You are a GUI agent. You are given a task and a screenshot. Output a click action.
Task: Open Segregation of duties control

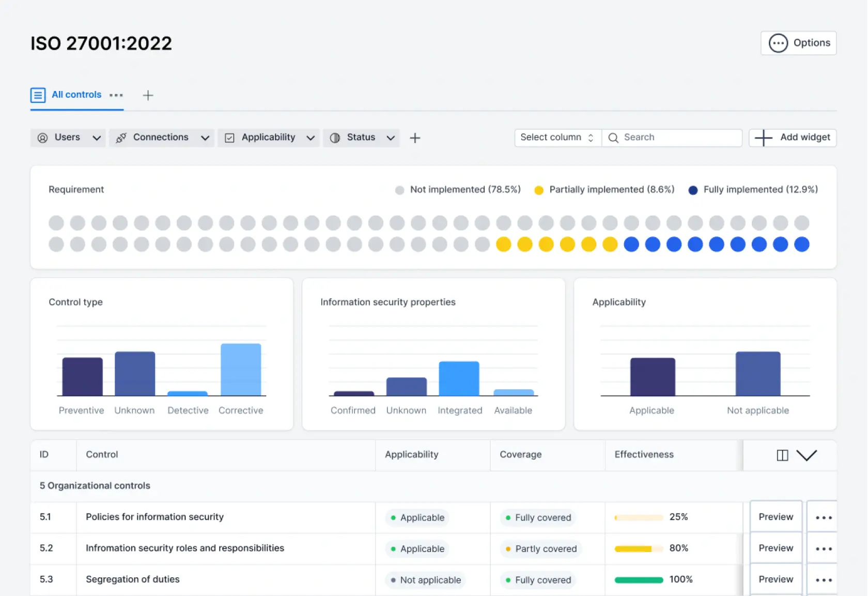click(133, 579)
